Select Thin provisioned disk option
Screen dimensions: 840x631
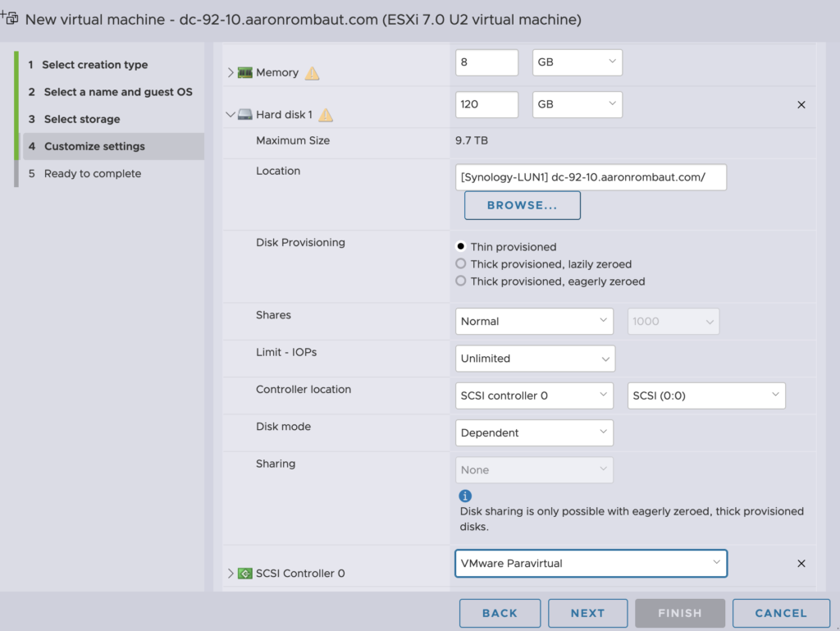(x=461, y=247)
